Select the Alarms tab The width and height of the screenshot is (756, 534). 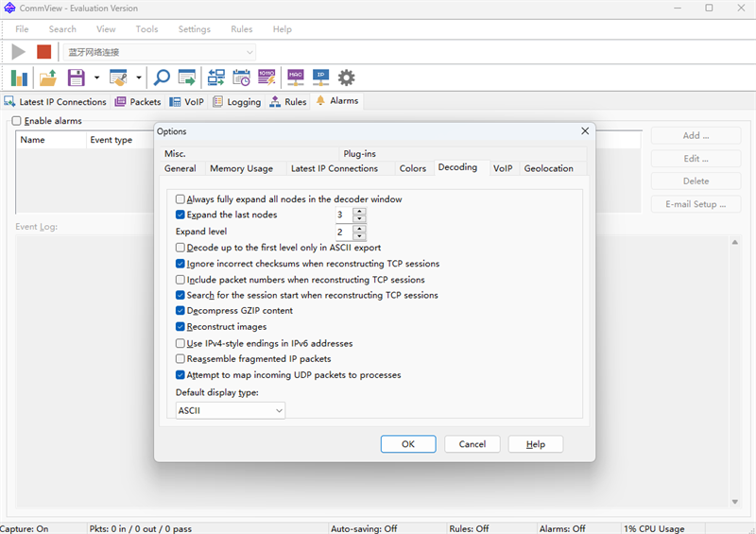pos(337,101)
